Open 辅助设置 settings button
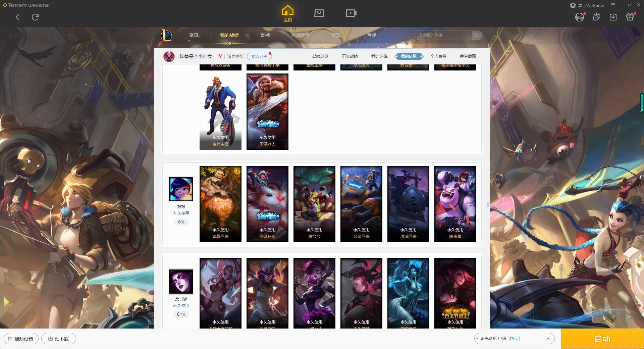The image size is (644, 349). click(x=21, y=339)
